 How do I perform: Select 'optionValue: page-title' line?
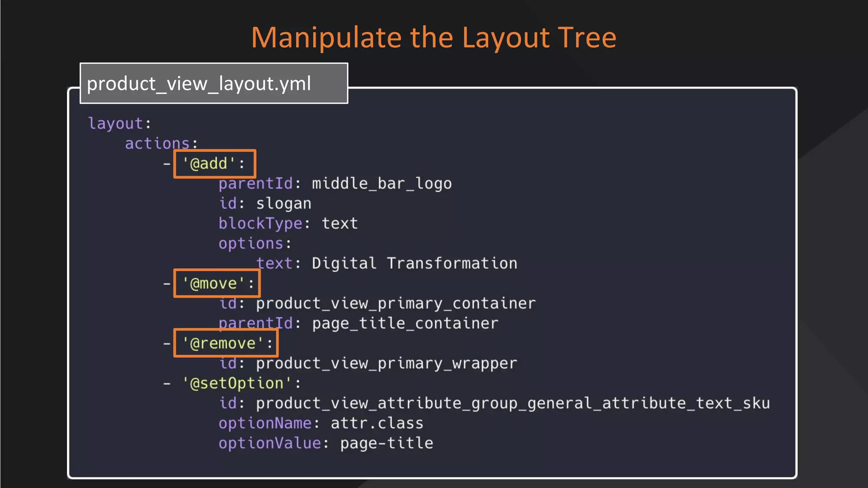click(326, 443)
